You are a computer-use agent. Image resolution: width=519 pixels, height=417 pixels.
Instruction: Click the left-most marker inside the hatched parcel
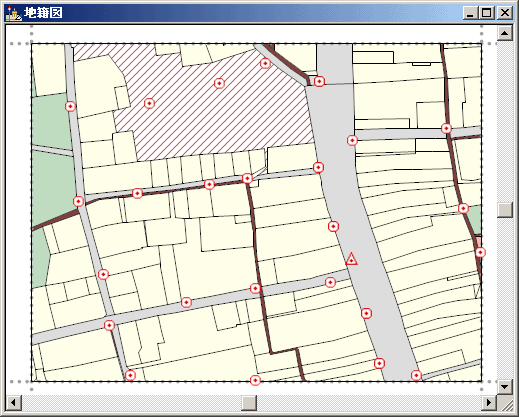coord(149,104)
